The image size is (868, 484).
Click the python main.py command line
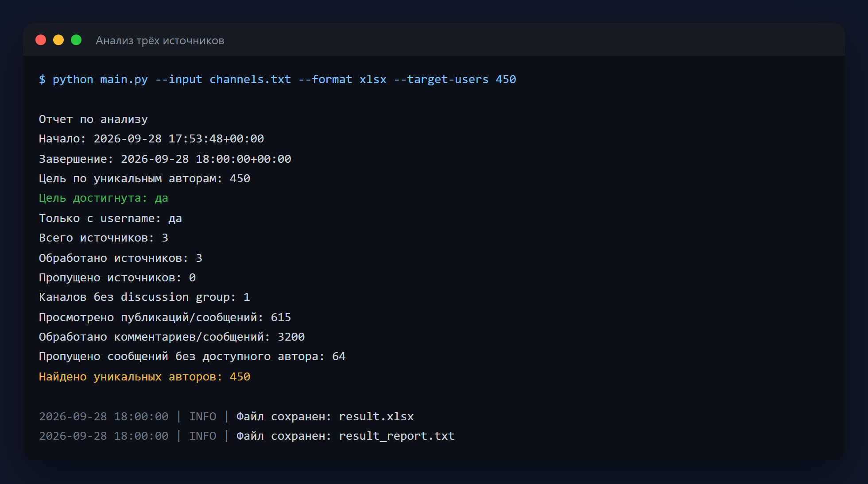[x=278, y=80]
